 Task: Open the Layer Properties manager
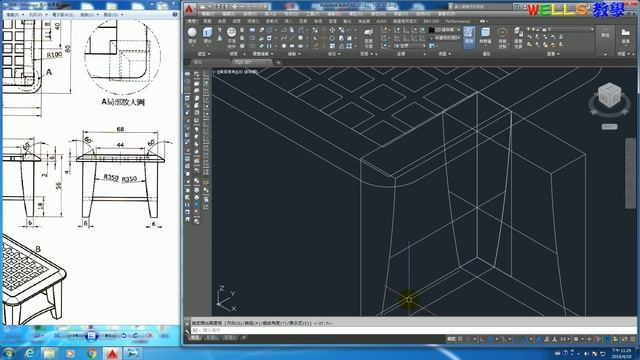pyautogui.click(x=518, y=37)
